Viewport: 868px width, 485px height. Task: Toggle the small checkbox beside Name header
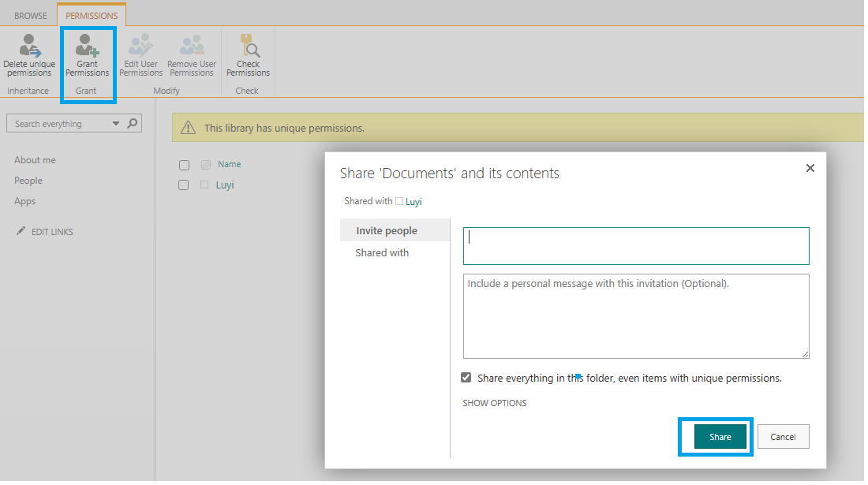click(x=206, y=164)
